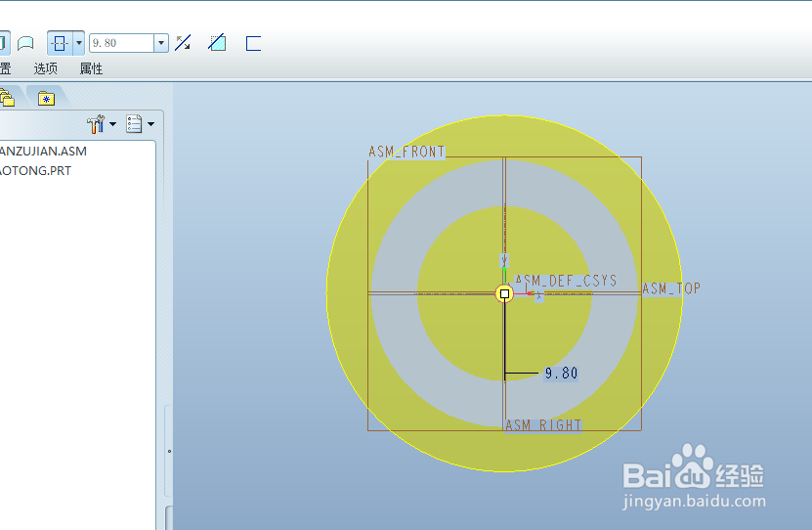
Task: Flip the extrude depth direction
Action: 183,43
